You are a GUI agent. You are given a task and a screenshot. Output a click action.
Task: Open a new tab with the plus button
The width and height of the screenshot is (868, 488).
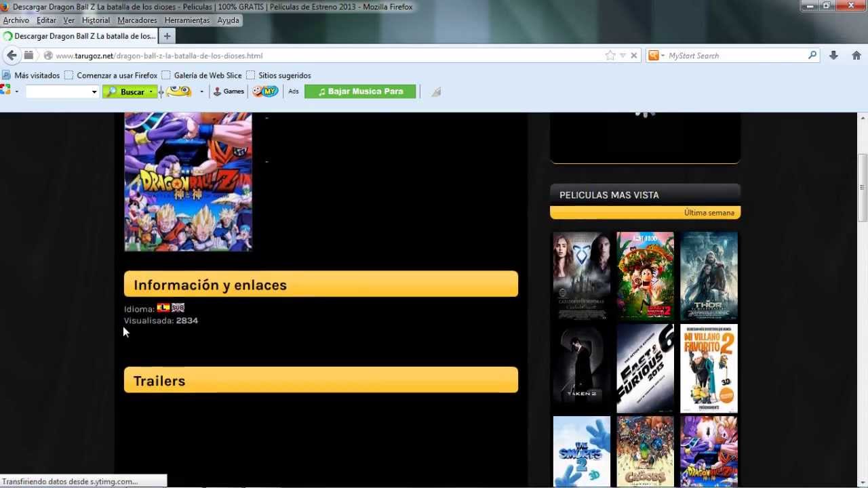click(167, 36)
